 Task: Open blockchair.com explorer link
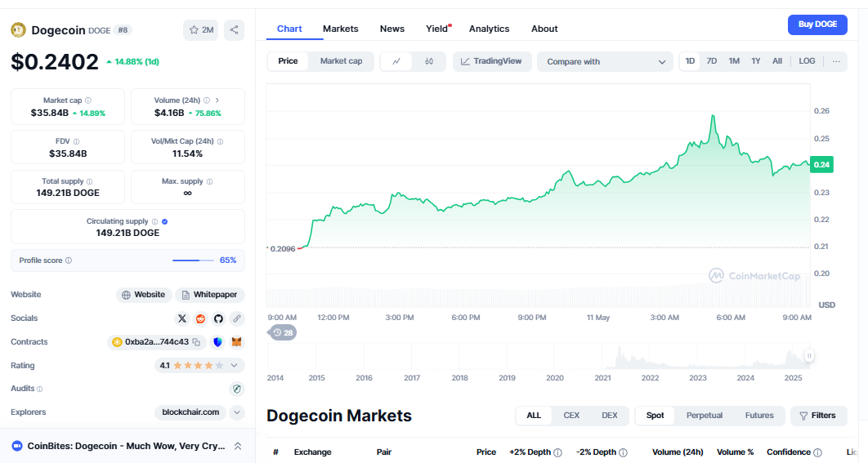coord(190,412)
